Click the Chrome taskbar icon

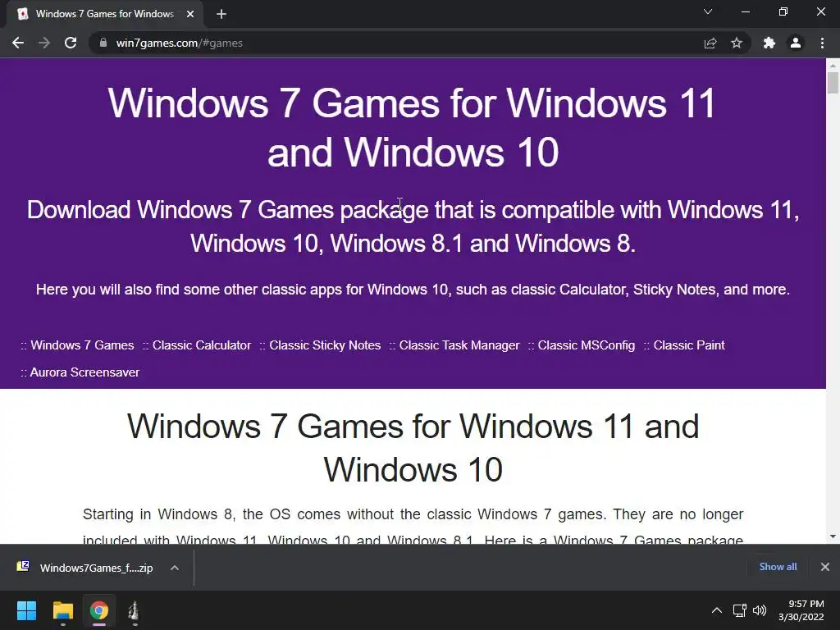tap(99, 610)
